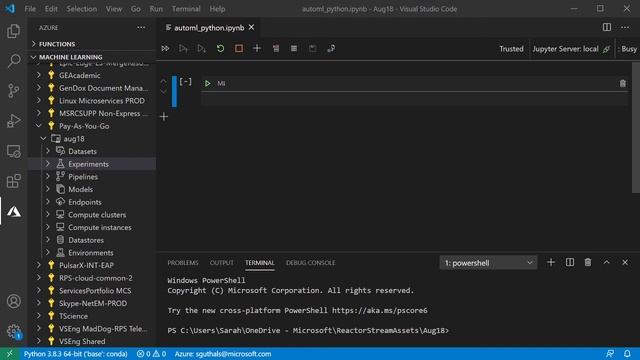This screenshot has height=360, width=640.
Task: Maximize the terminal panel size
Action: click(607, 262)
